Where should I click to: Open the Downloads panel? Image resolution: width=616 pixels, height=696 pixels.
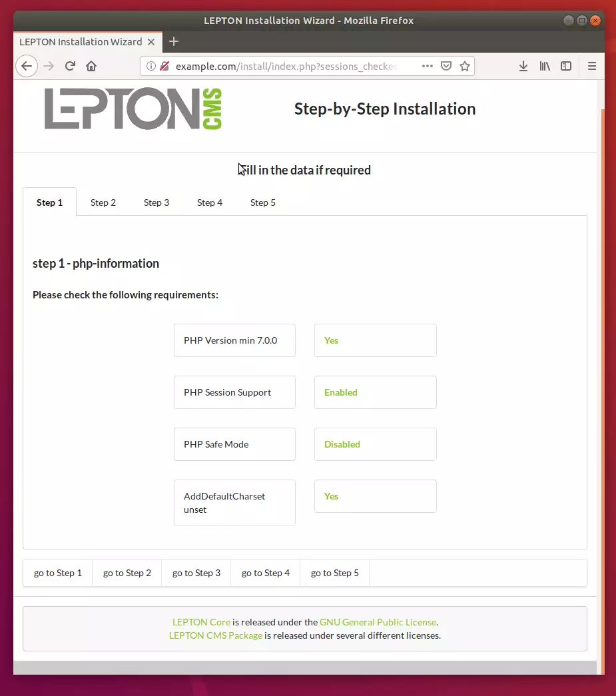coord(523,66)
